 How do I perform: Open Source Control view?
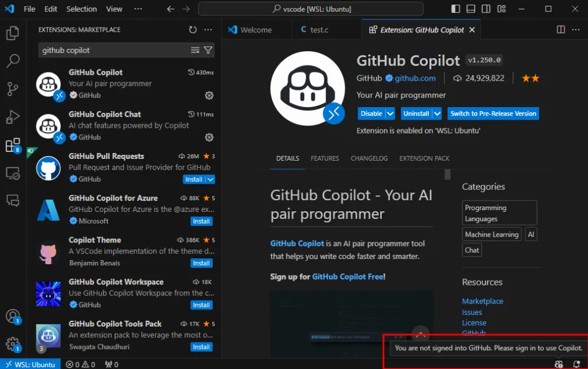(x=13, y=89)
